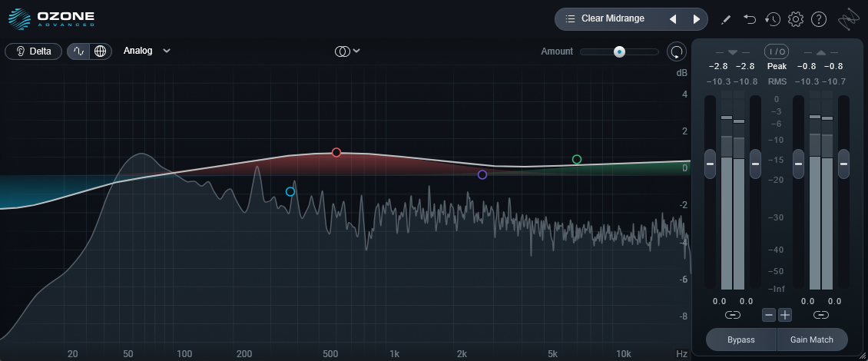The height and width of the screenshot is (361, 868).
Task: Click the right input gain fader handle
Action: (x=755, y=164)
